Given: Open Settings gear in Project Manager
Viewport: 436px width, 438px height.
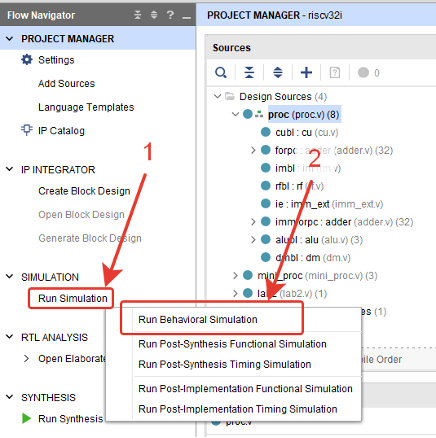Looking at the screenshot, I should click(x=27, y=60).
